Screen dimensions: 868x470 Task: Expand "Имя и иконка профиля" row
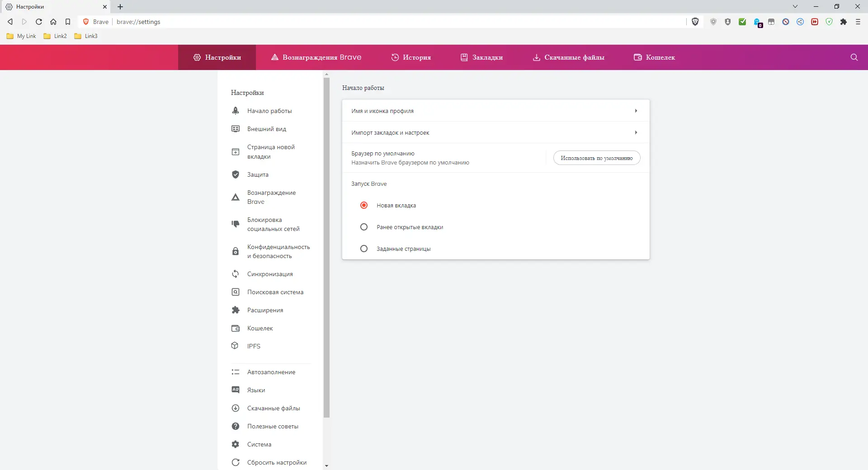pos(495,111)
